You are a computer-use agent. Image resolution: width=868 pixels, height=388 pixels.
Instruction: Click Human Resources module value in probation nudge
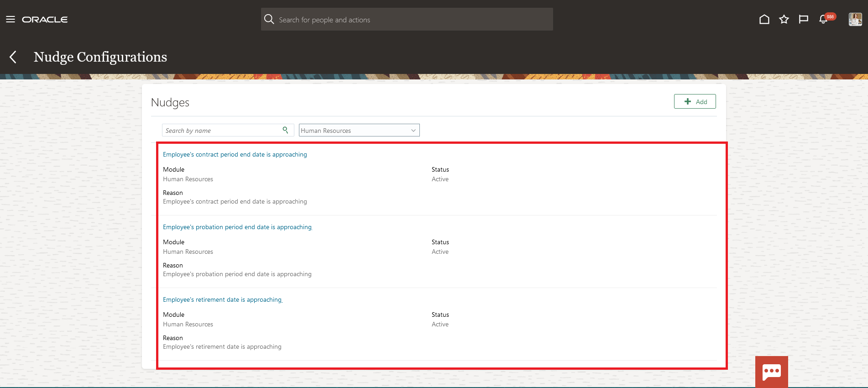[x=188, y=252]
